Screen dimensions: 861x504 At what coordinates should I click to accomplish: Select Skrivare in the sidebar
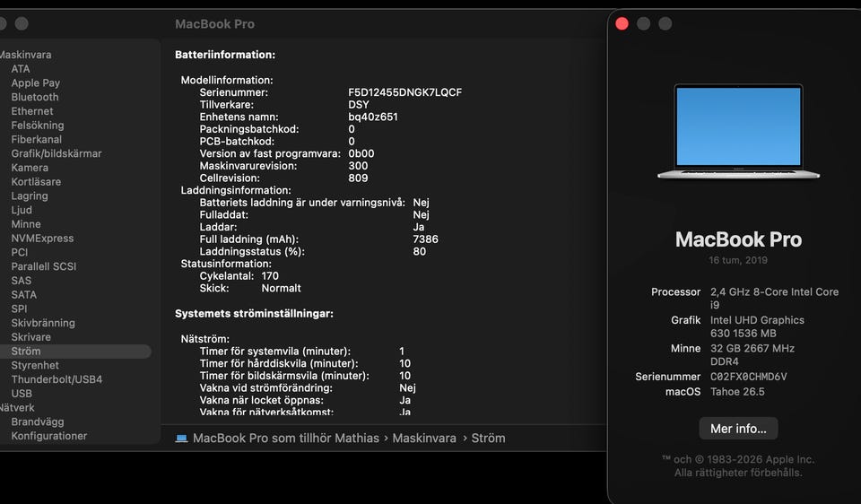tap(30, 337)
